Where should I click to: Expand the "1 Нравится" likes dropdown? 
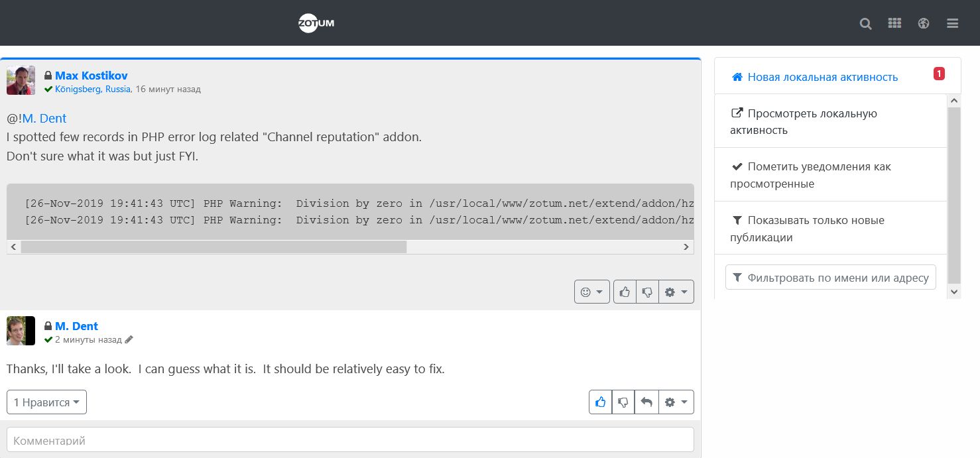point(46,402)
